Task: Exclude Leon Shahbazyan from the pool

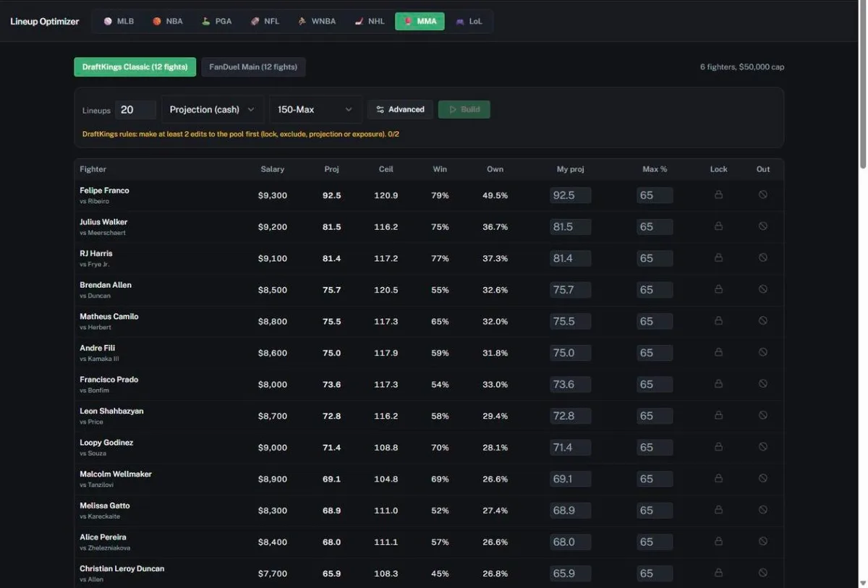Action: (x=762, y=415)
